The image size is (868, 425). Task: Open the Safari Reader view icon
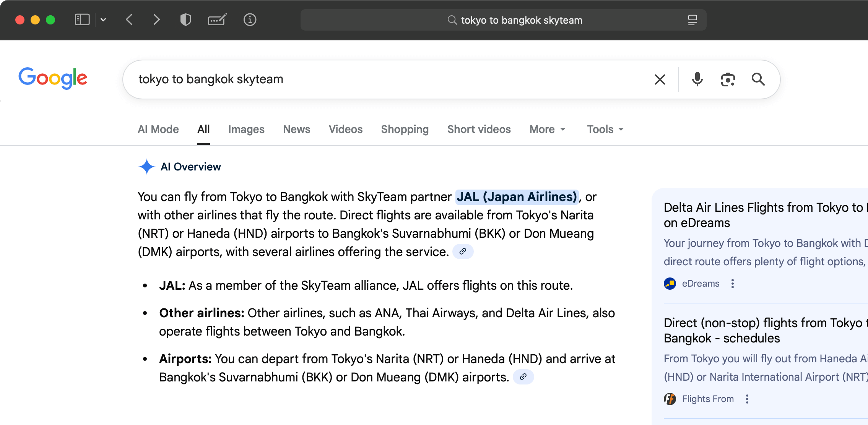692,20
